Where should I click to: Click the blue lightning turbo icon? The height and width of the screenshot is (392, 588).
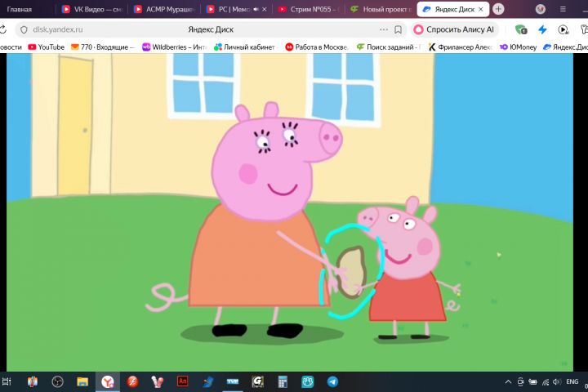coord(542,29)
